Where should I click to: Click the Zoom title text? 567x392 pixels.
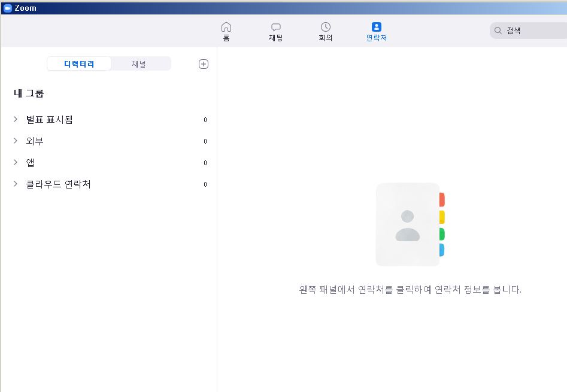pyautogui.click(x=25, y=8)
